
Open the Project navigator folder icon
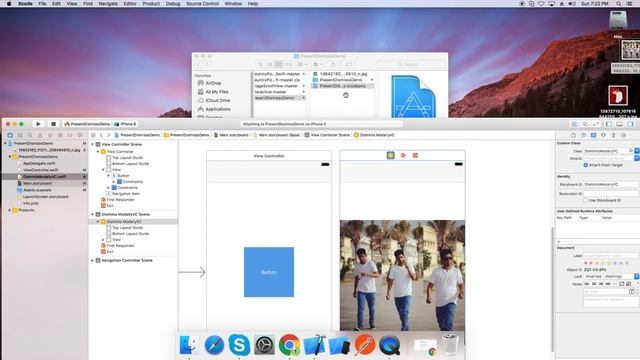[x=10, y=135]
